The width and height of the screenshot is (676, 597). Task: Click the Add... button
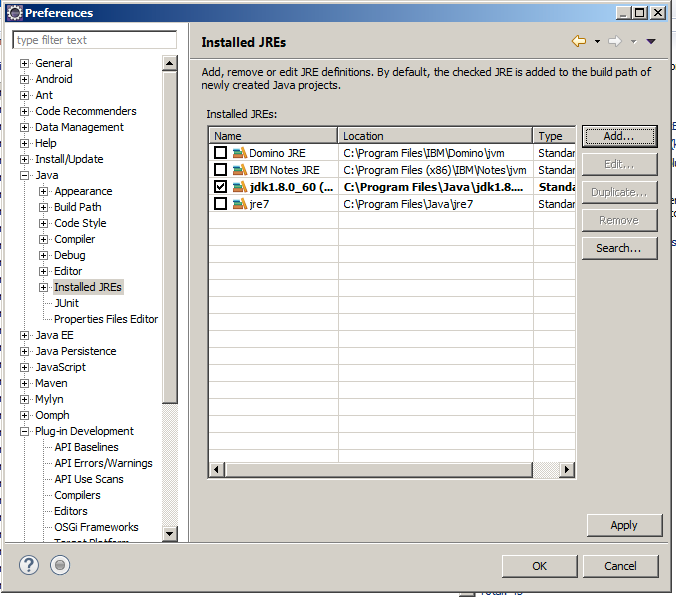point(619,136)
